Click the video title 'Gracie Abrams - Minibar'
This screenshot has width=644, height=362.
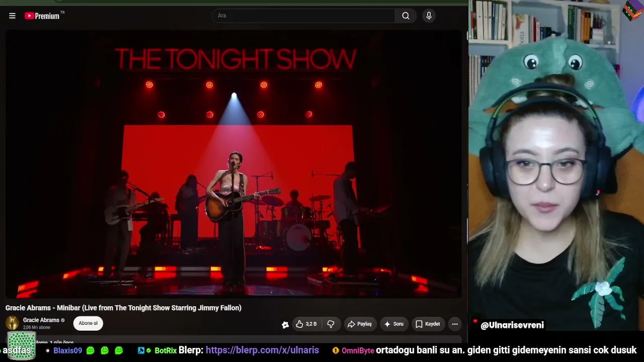point(123,308)
